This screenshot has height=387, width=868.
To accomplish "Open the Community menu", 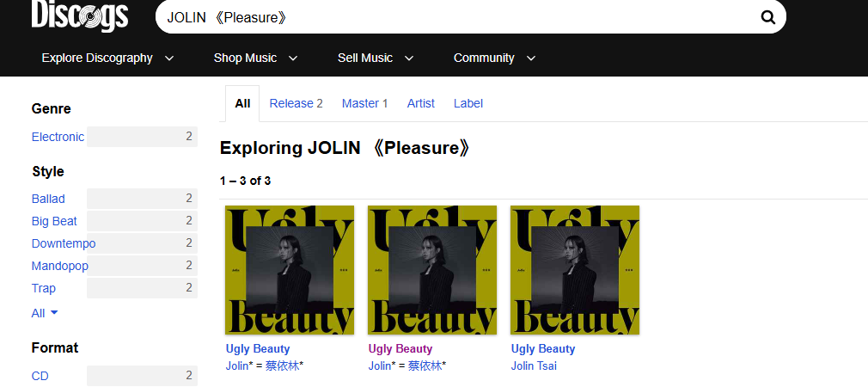I will [x=494, y=58].
